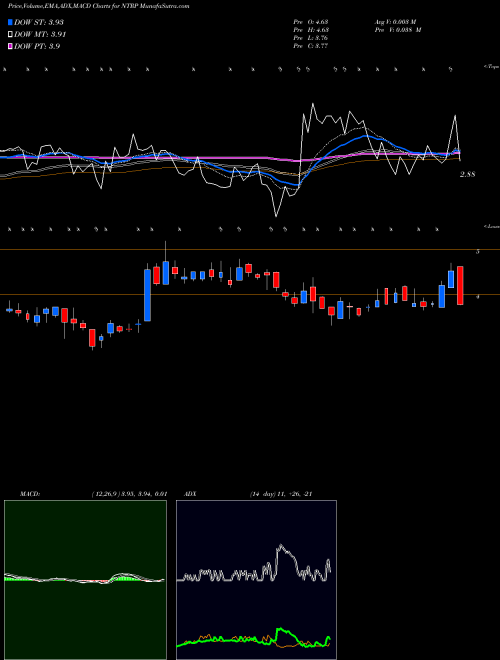The height and width of the screenshot is (660, 500).
Task: Click the last large red candlestick
Action: pos(460,285)
